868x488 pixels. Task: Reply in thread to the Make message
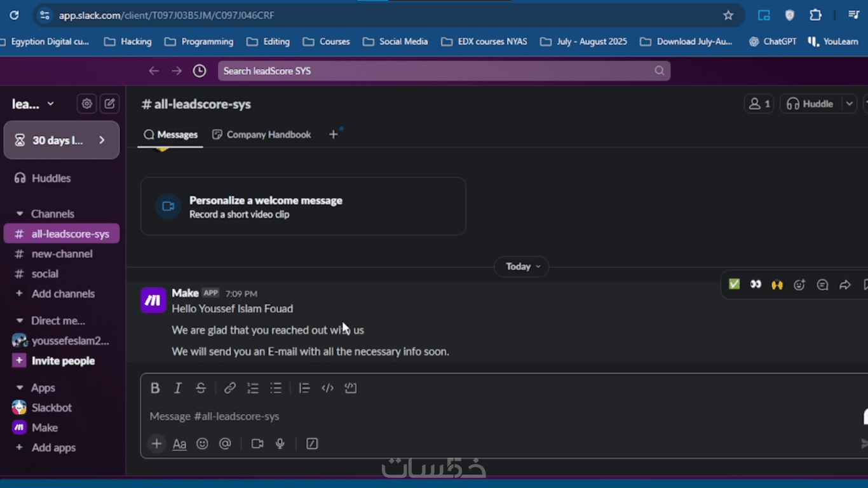tap(822, 285)
